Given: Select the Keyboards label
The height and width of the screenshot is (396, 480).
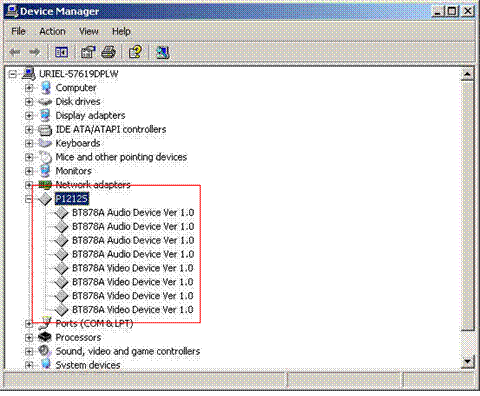Looking at the screenshot, I should [x=78, y=143].
